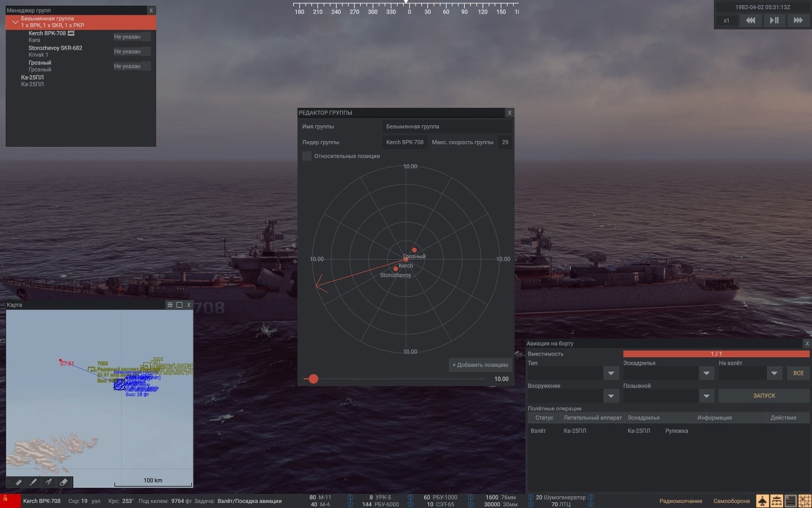The height and width of the screenshot is (508, 812).
Task: Click the Добавить позицию button
Action: pos(480,365)
